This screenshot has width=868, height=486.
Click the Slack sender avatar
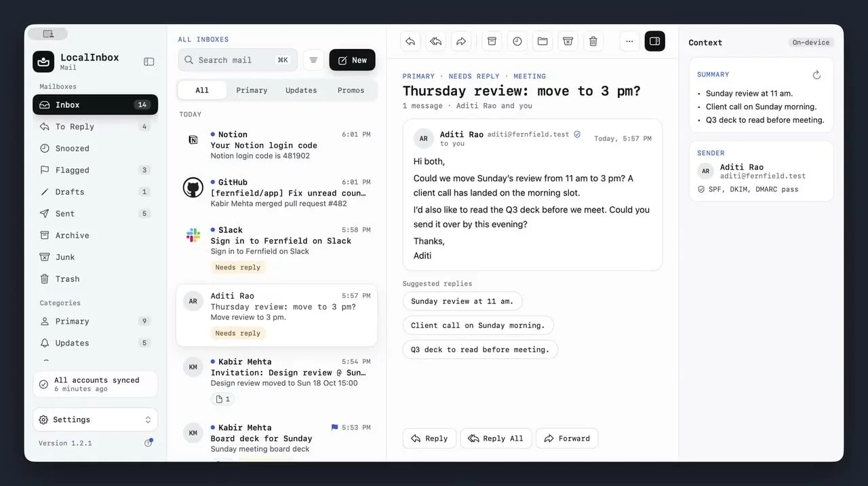click(x=193, y=235)
